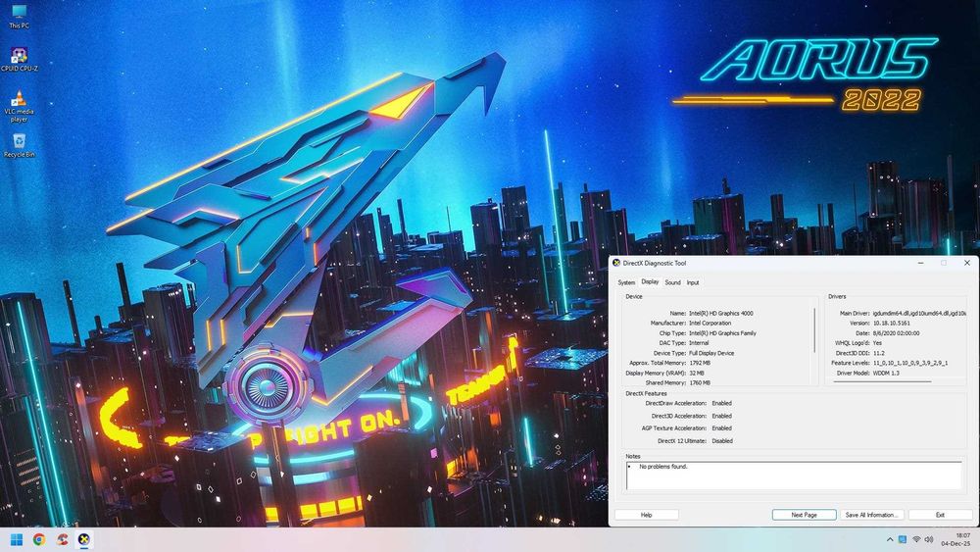Select the Recycle Bin desktop icon

(x=19, y=144)
